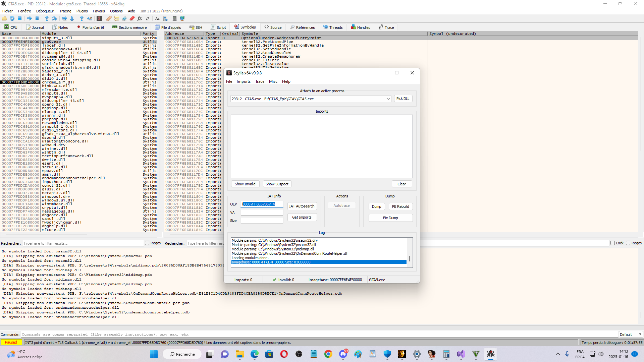The height and width of the screenshot is (362, 644).
Task: Select gta5.exe row in module list
Action: (x=79, y=42)
